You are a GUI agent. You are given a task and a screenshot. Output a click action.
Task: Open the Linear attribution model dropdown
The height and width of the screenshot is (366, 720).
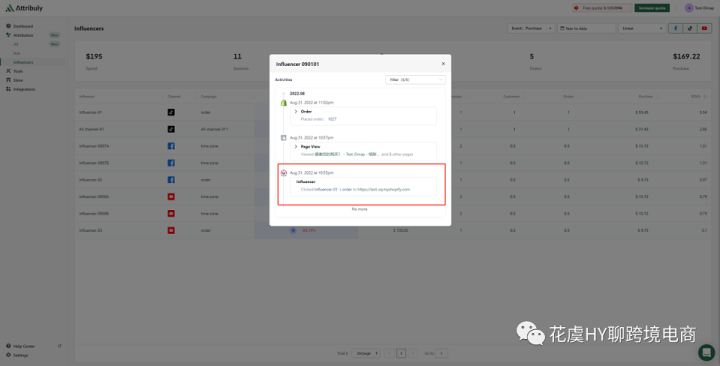(x=642, y=28)
